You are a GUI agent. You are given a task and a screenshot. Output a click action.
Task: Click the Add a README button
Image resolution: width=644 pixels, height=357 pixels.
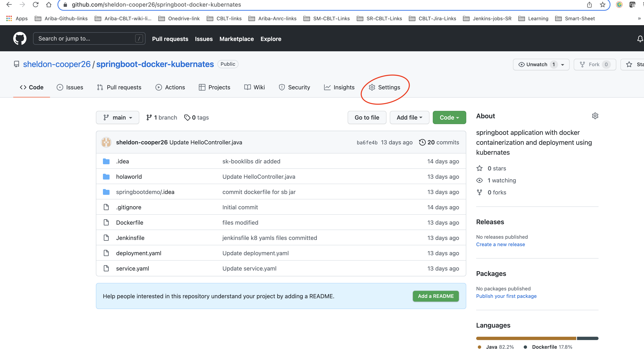pos(436,296)
